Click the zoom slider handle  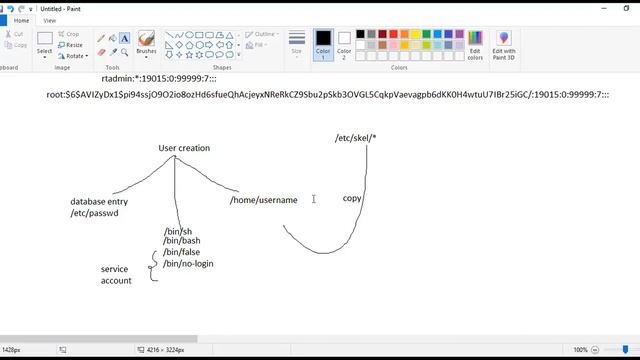coord(625,349)
